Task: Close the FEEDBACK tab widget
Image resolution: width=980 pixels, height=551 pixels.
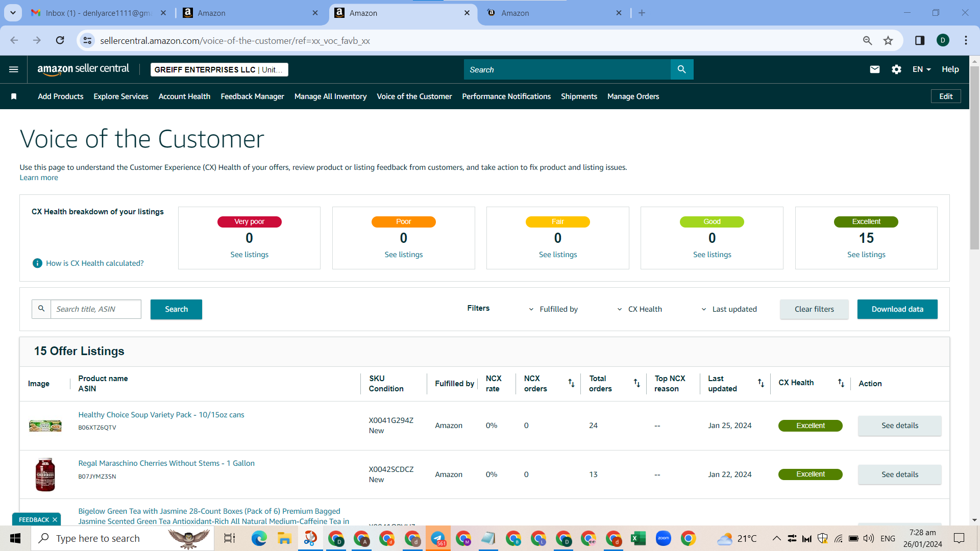Action: coord(55,520)
